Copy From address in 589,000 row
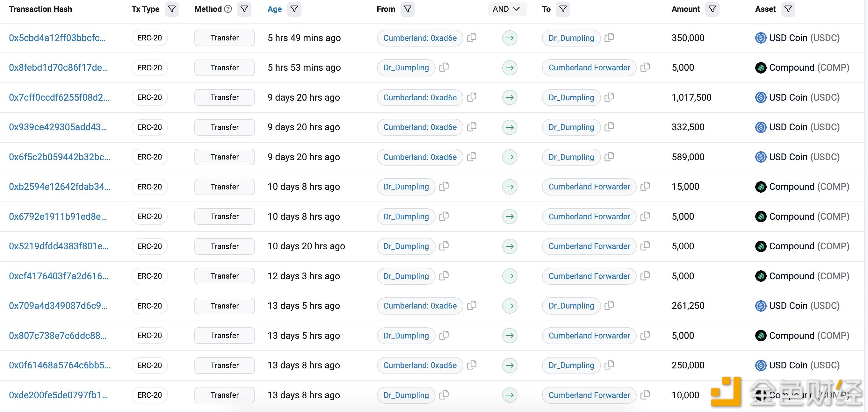Image resolution: width=868 pixels, height=412 pixels. [x=472, y=157]
